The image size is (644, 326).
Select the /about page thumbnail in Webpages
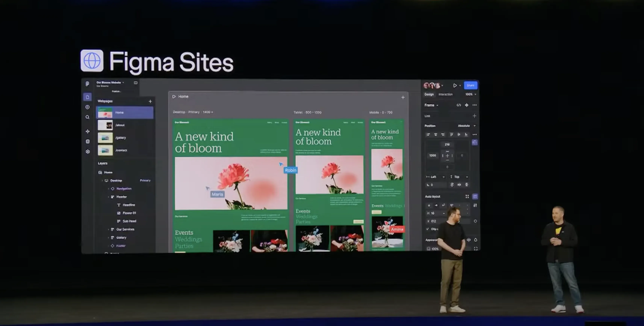(x=106, y=125)
